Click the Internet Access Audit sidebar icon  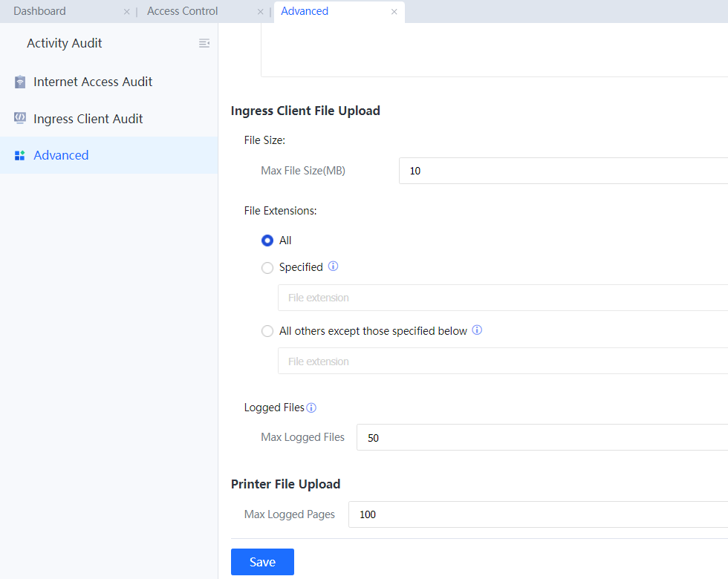20,82
